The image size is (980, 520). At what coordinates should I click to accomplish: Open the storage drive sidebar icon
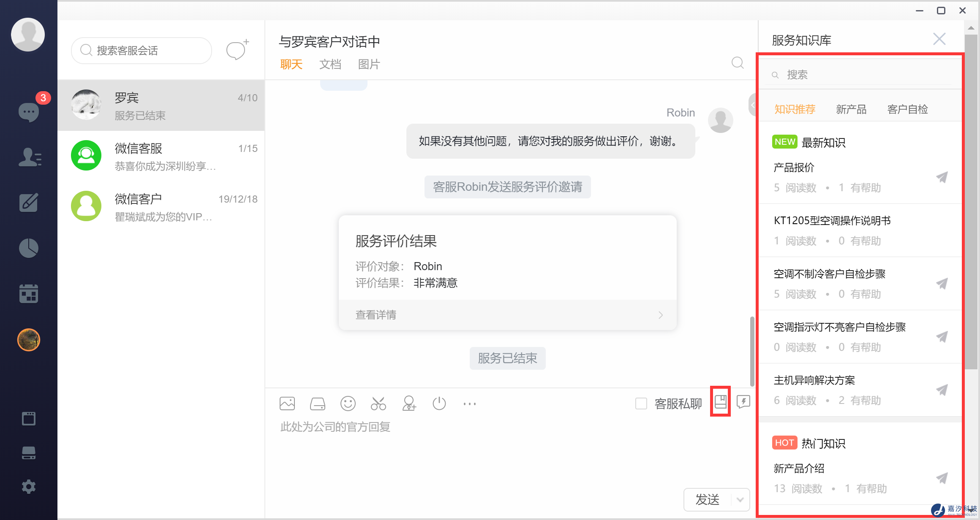point(29,453)
